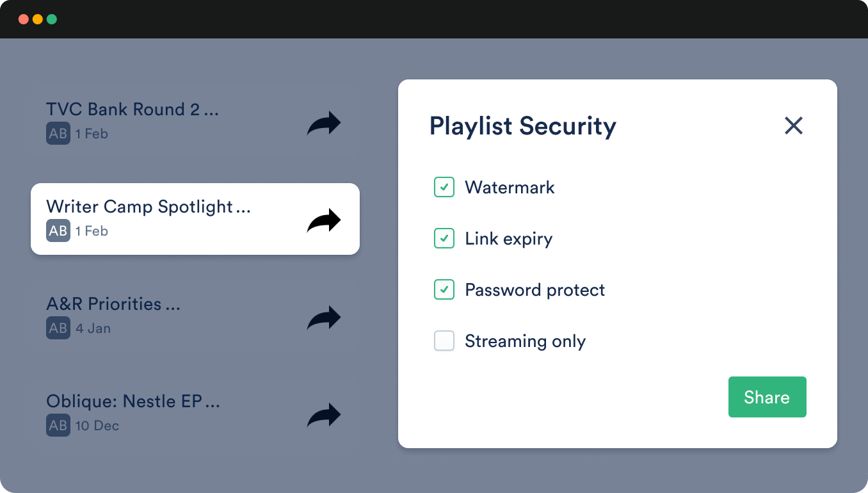
Task: Click AB avatar under A&R Priorities
Action: click(58, 328)
